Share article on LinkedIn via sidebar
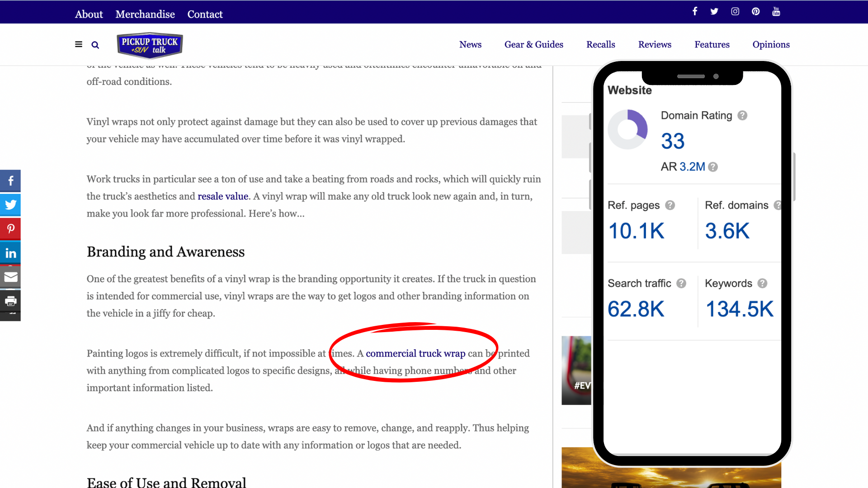This screenshot has height=488, width=868. pos(10,253)
